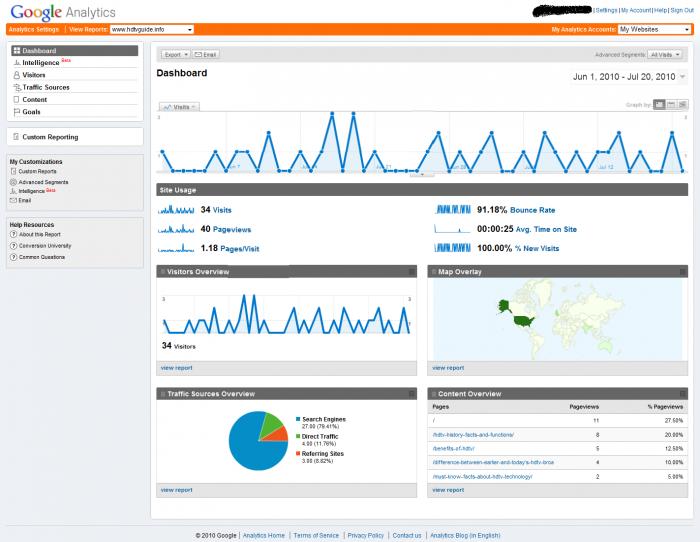
Task: Click Analytics Home footer link
Action: tap(264, 535)
